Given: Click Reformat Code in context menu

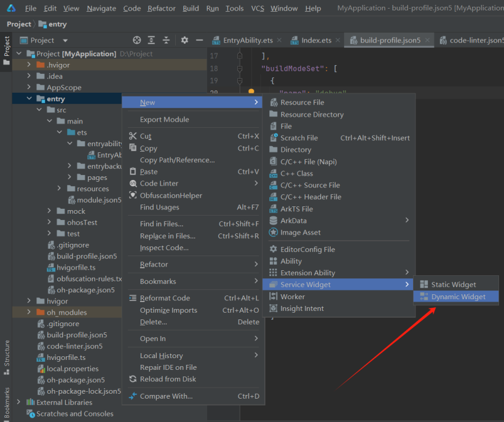Looking at the screenshot, I should coord(194,298).
